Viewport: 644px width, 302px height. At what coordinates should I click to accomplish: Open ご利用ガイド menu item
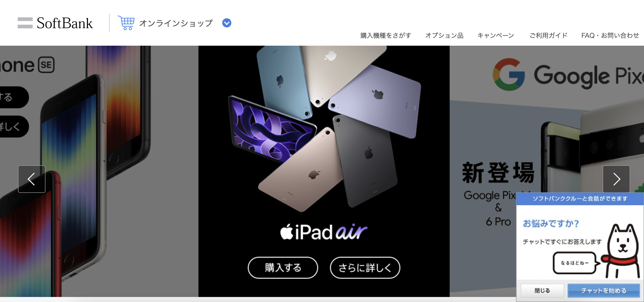point(549,35)
